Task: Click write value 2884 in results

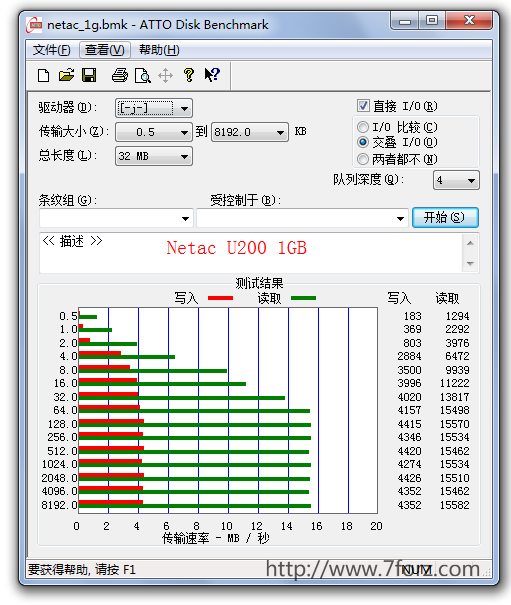Action: point(409,356)
